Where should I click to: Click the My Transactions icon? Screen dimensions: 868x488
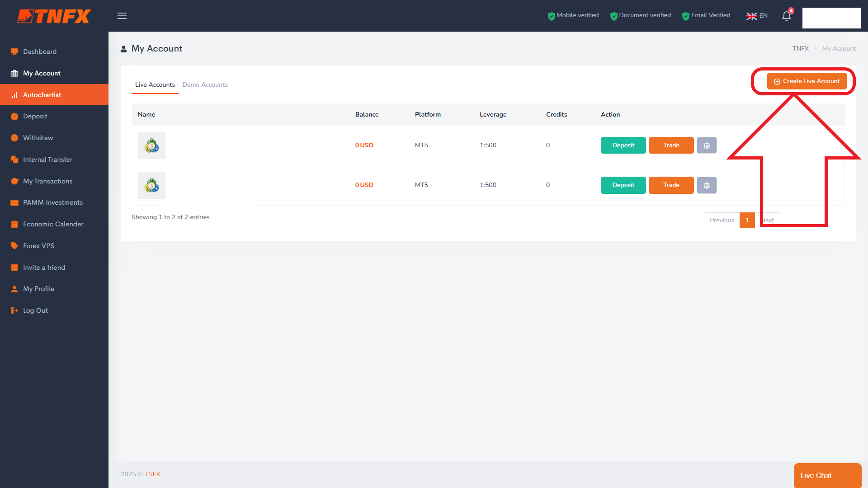point(14,181)
